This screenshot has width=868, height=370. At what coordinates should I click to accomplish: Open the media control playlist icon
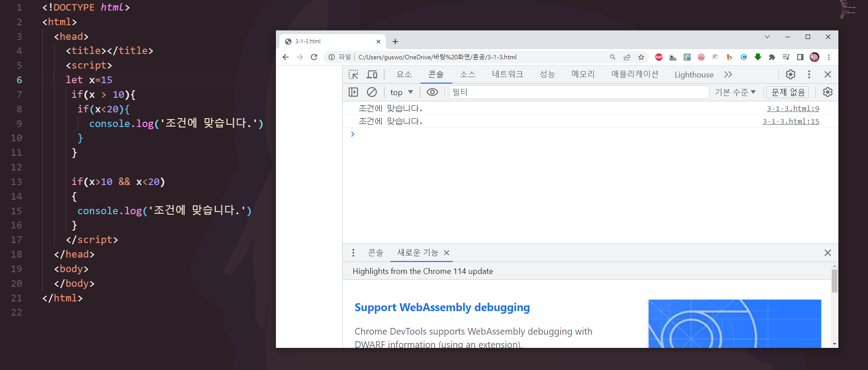pos(786,57)
